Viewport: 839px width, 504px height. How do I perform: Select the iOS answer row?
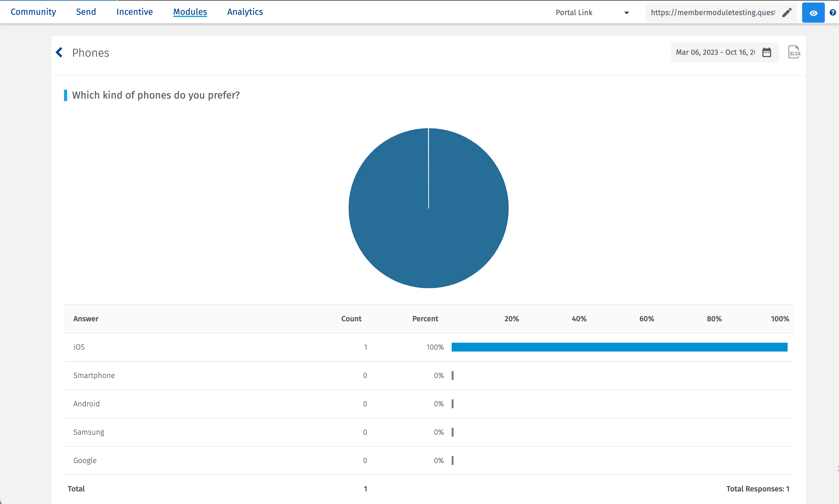click(79, 347)
